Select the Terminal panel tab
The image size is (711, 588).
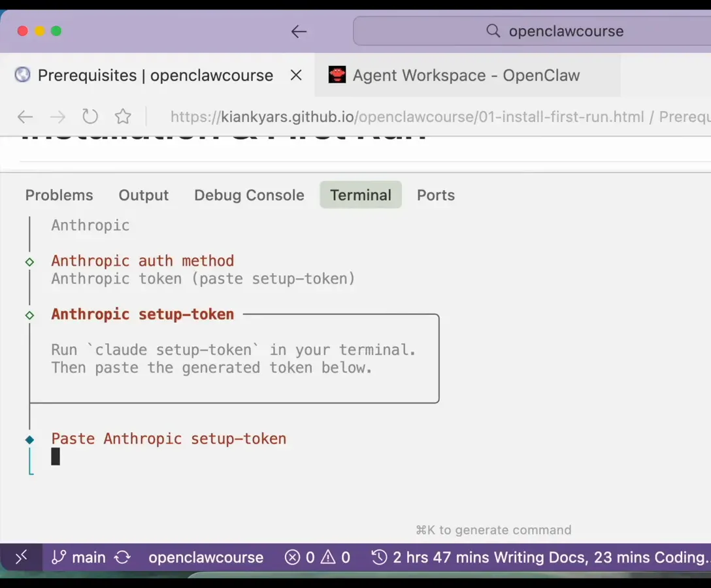(361, 195)
